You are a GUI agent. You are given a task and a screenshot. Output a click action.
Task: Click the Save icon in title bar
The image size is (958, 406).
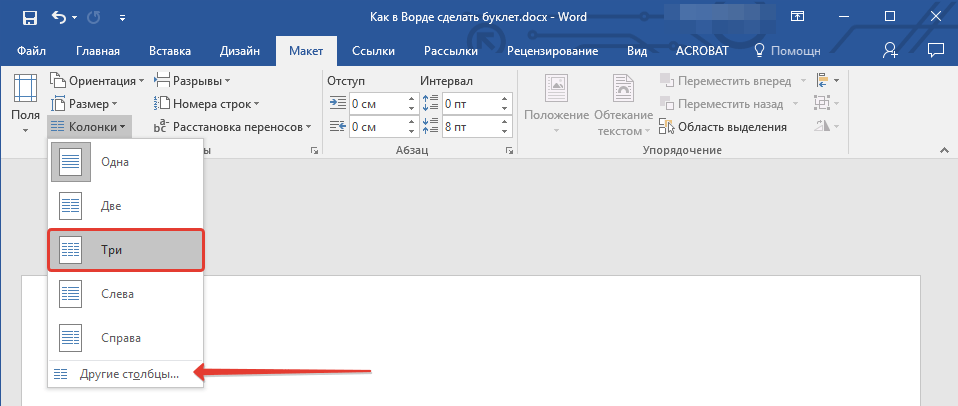(29, 17)
